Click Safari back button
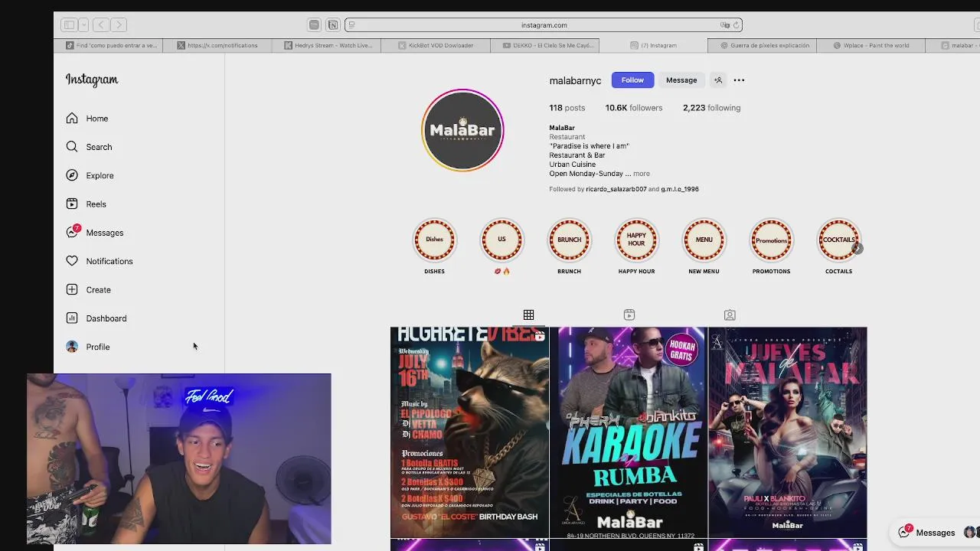 pos(100,25)
